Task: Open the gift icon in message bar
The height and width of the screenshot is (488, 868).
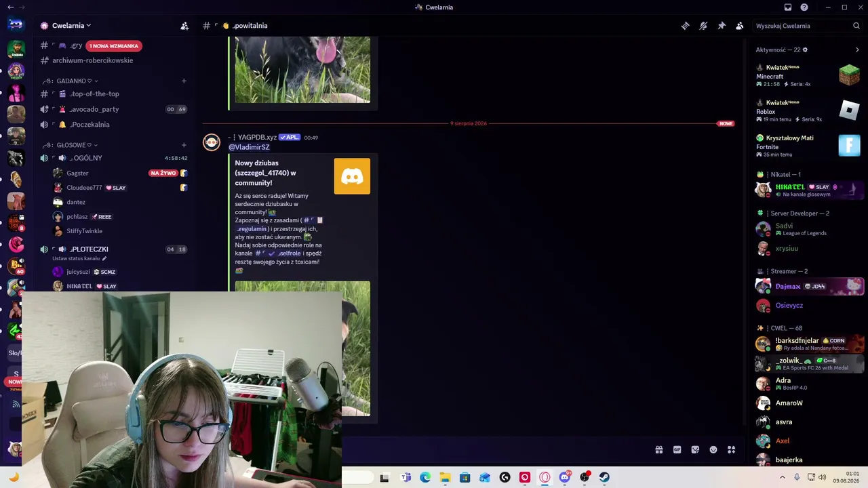Action: (x=659, y=449)
